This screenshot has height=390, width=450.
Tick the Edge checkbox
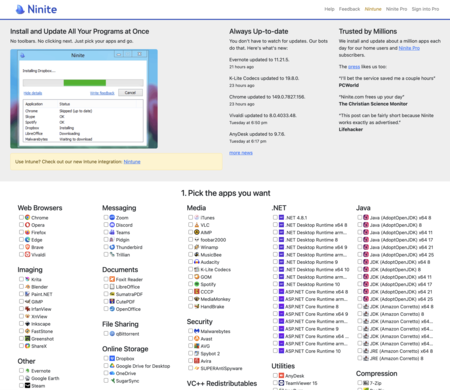[x=21, y=240]
